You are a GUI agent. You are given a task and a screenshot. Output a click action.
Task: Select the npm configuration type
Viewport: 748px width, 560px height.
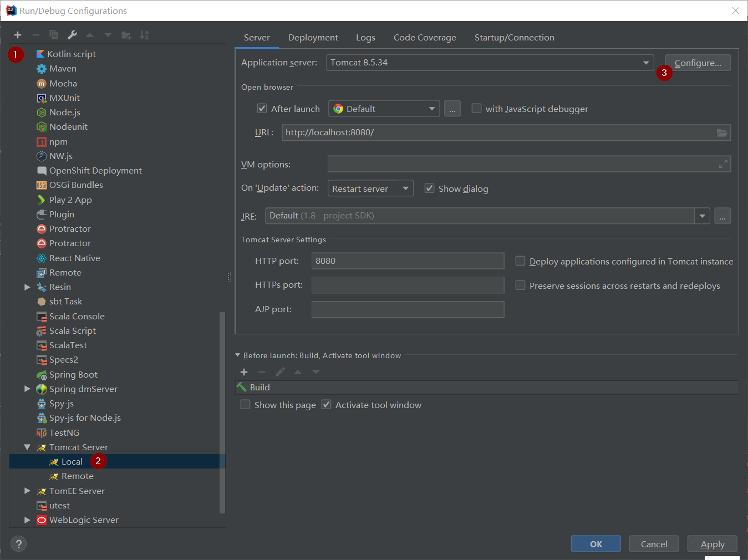[x=58, y=141]
